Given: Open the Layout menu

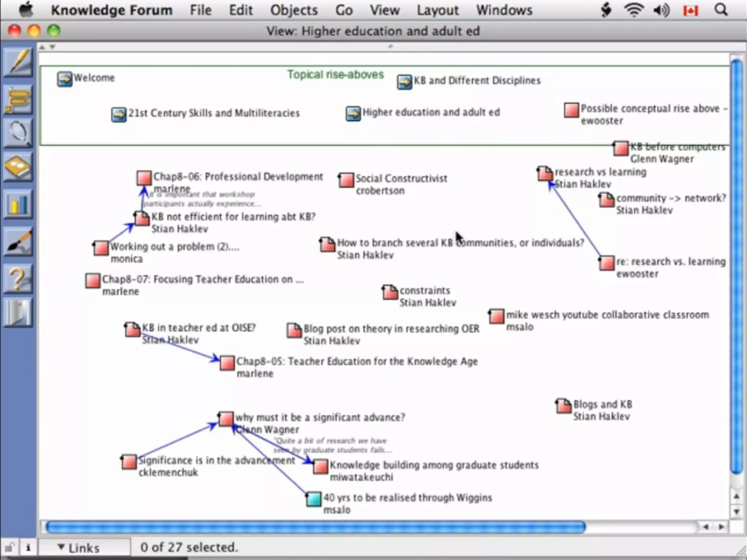Looking at the screenshot, I should (437, 10).
